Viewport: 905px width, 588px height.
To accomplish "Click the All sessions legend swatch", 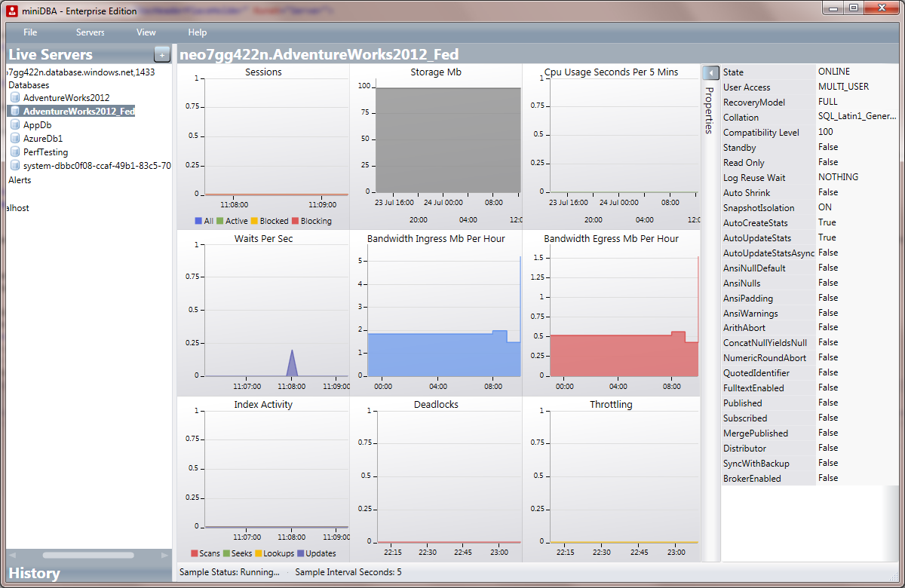I will pyautogui.click(x=198, y=221).
